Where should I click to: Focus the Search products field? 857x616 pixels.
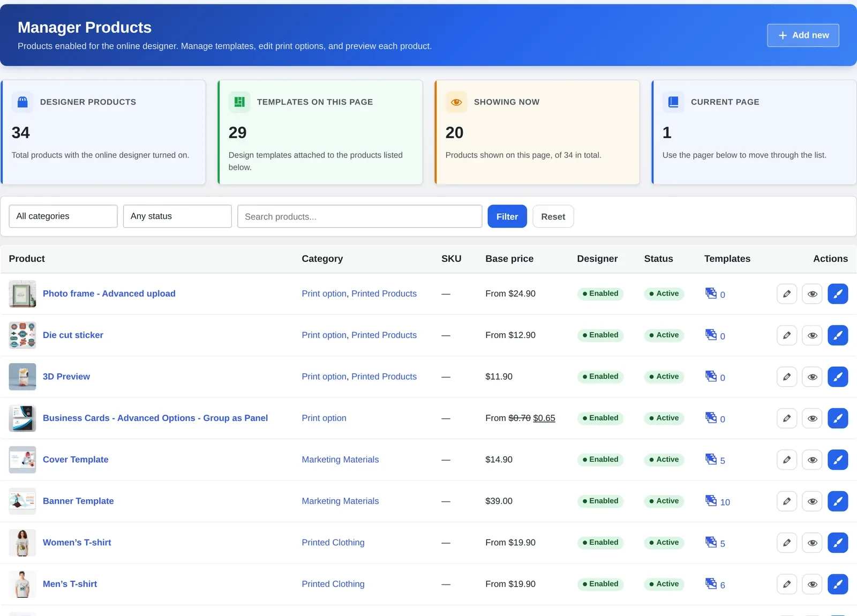(x=360, y=216)
